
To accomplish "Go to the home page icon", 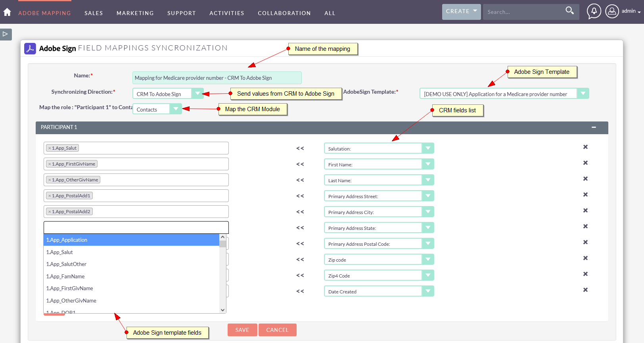I will tap(7, 12).
